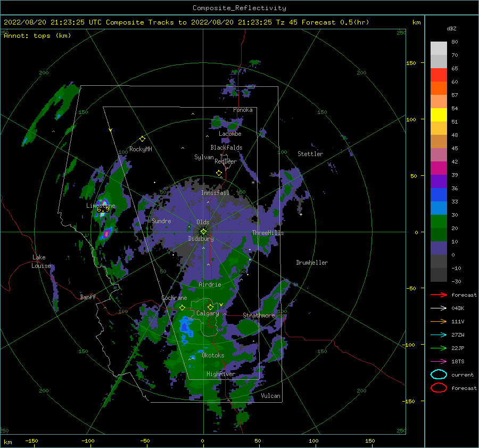Click the yellow diamond marker above Calgary
The width and height of the screenshot is (479, 448).
(210, 307)
